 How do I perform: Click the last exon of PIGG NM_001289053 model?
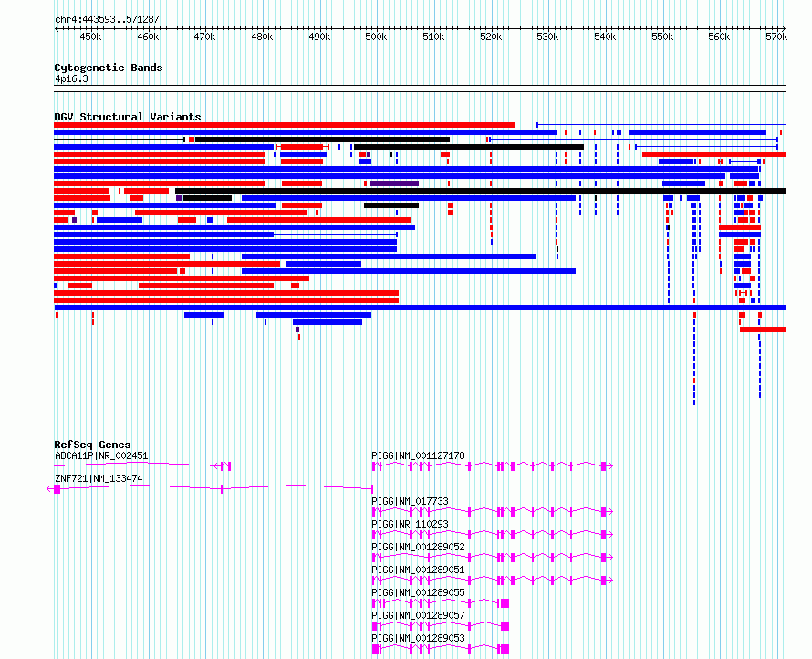click(x=505, y=649)
